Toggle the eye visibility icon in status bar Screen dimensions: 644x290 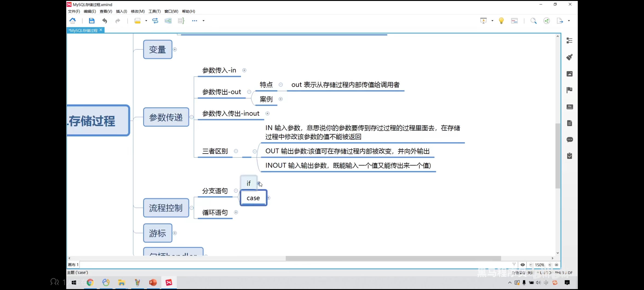click(523, 265)
